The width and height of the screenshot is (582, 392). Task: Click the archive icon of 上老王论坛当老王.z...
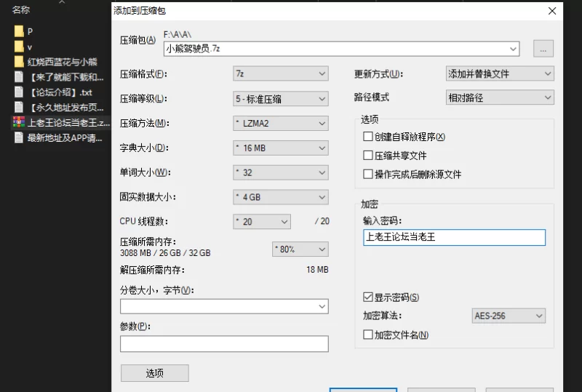(x=19, y=122)
